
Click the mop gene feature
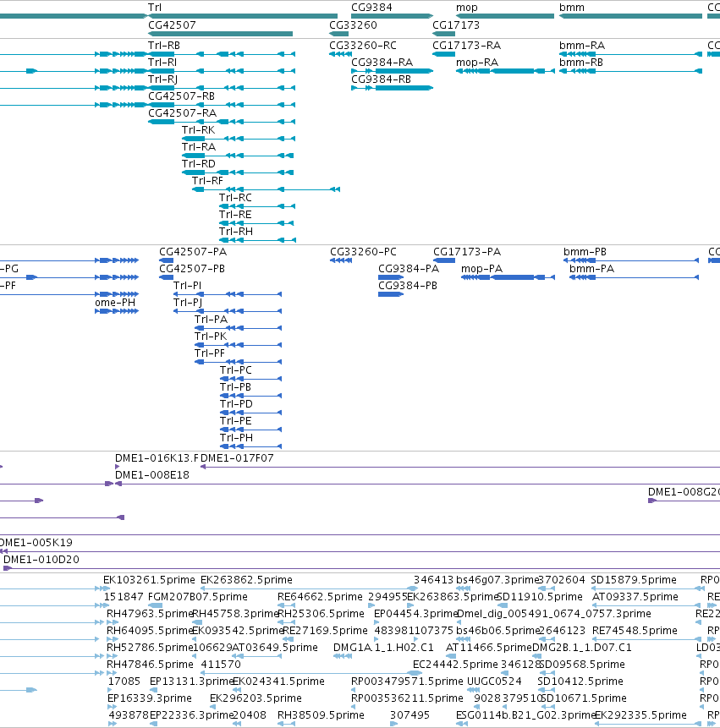click(x=505, y=16)
